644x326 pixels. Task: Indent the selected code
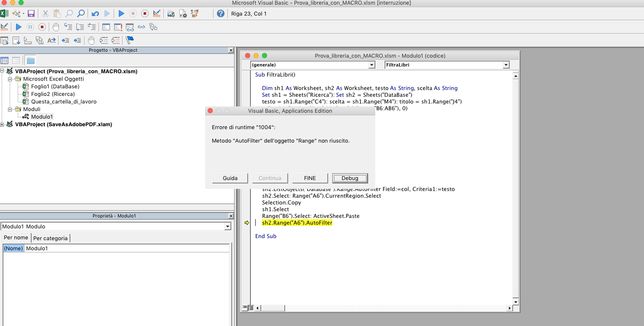66,40
